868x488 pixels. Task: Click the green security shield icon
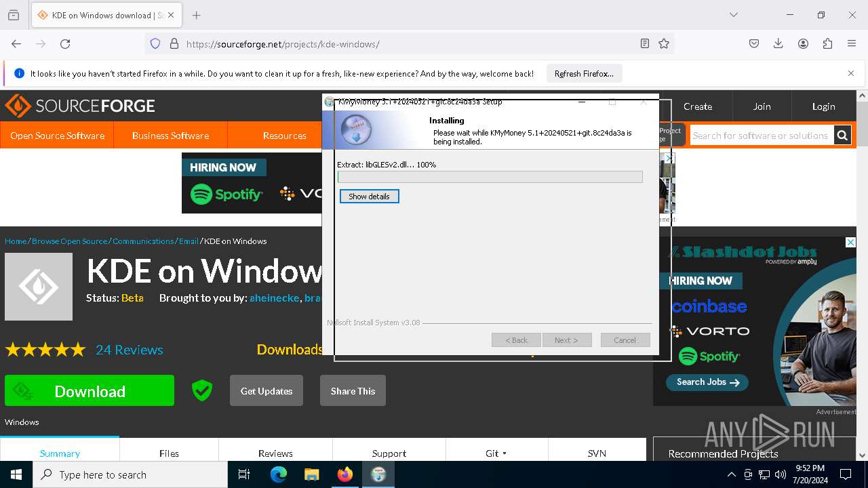point(202,390)
